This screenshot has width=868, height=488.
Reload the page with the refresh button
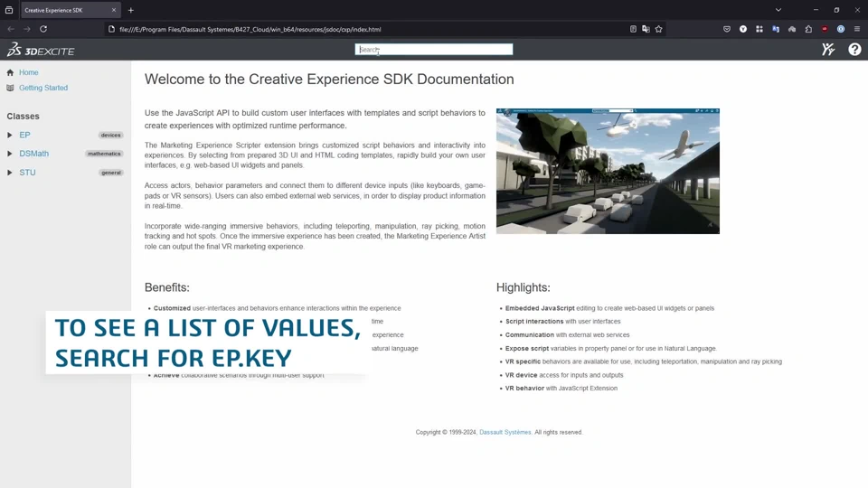[43, 29]
